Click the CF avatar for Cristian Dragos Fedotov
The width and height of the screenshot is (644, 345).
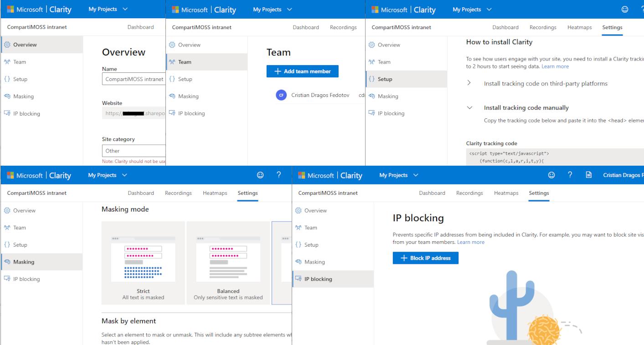[281, 95]
